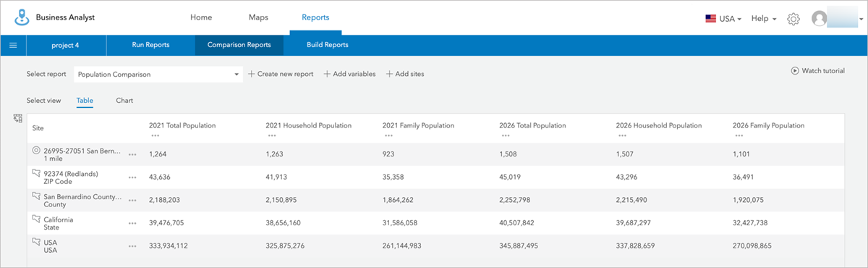Go to the Maps tab

pyautogui.click(x=258, y=17)
